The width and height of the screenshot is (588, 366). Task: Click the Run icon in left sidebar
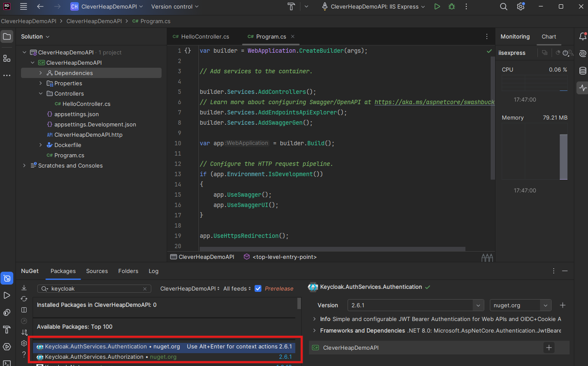[7, 295]
